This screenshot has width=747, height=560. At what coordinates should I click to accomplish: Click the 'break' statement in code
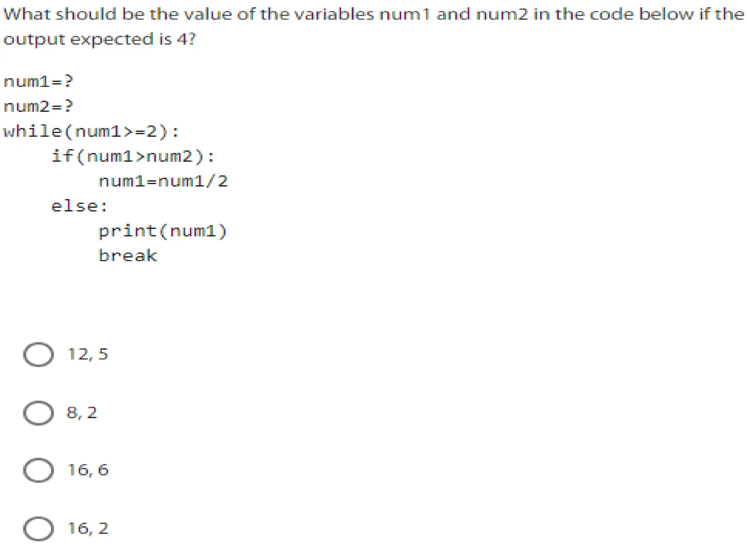pos(128,256)
